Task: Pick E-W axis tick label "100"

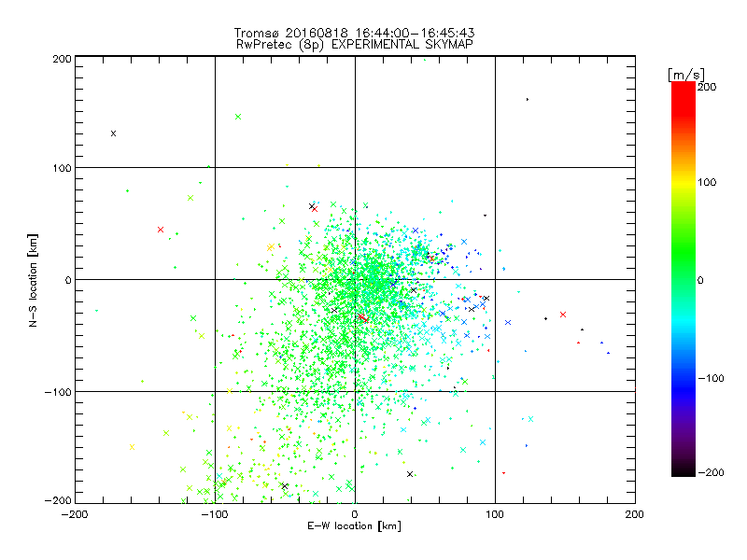Action: pos(495,514)
